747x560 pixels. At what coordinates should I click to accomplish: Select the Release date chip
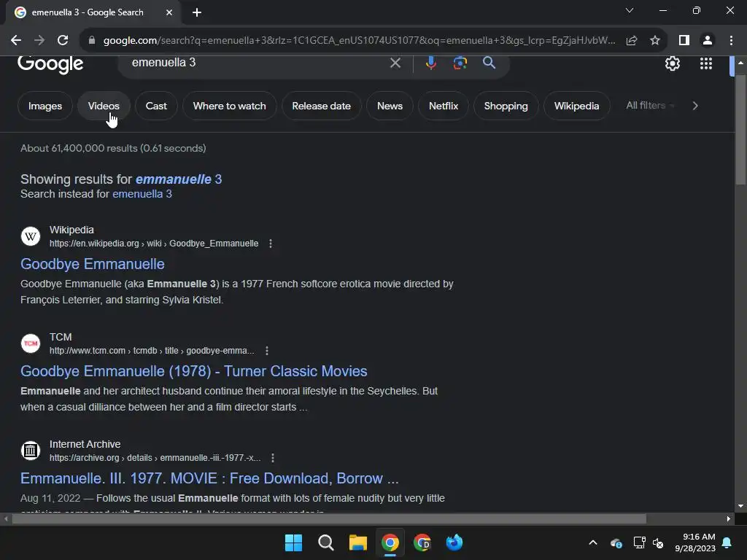click(x=321, y=106)
